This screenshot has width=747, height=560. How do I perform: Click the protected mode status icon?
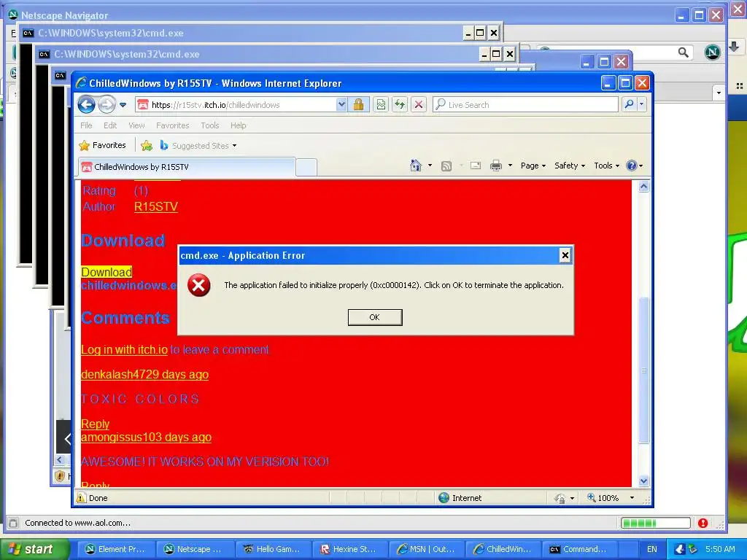coord(560,498)
